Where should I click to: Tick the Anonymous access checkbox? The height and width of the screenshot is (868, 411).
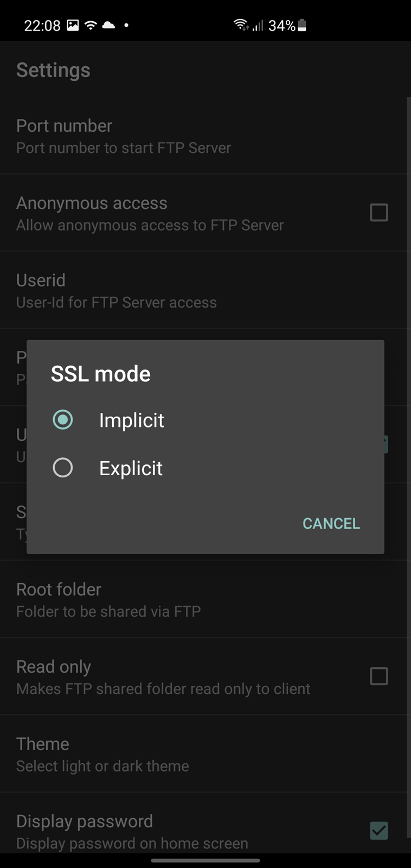click(379, 213)
